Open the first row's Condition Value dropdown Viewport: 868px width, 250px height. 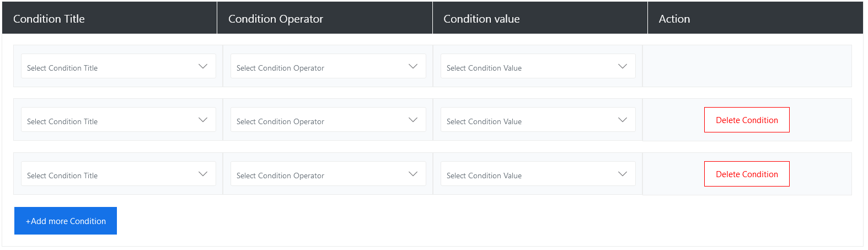tap(529, 66)
